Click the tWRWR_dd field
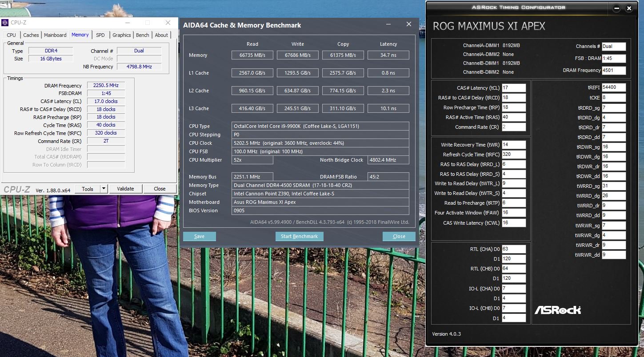644x357 pixels. coord(614,255)
